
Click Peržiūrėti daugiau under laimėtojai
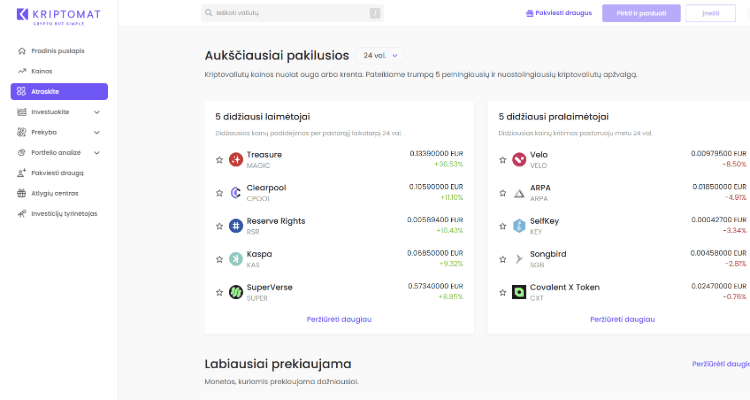(339, 319)
